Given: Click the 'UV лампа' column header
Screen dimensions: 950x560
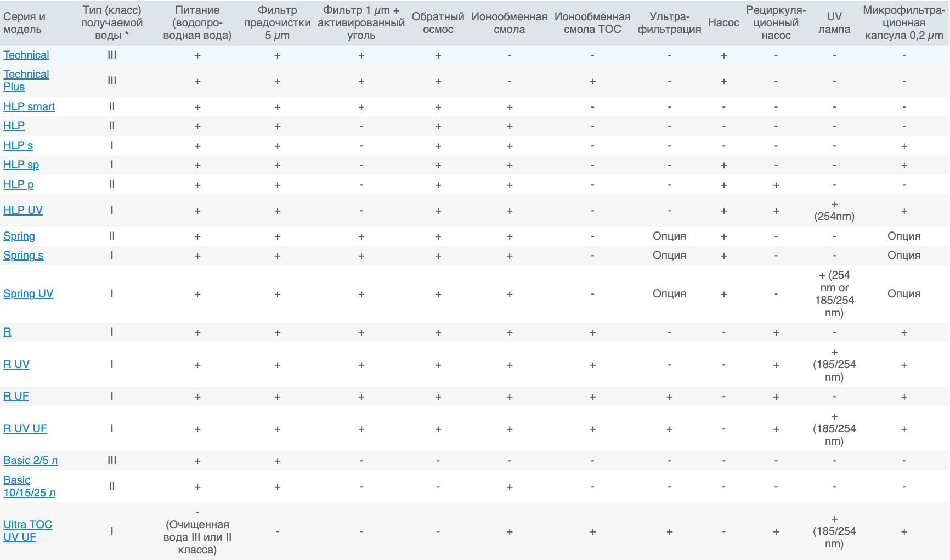Looking at the screenshot, I should [834, 23].
